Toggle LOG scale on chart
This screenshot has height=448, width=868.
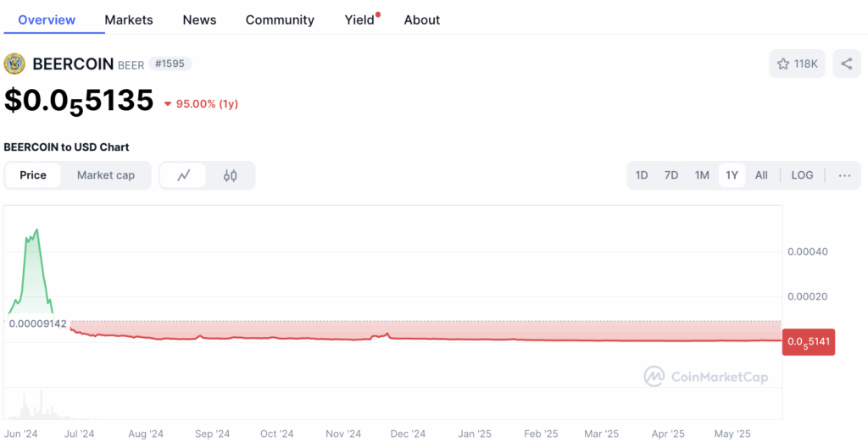[802, 175]
